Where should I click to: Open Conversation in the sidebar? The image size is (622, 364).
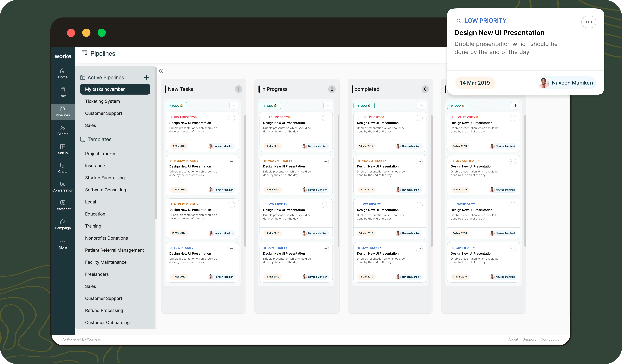coord(63,187)
